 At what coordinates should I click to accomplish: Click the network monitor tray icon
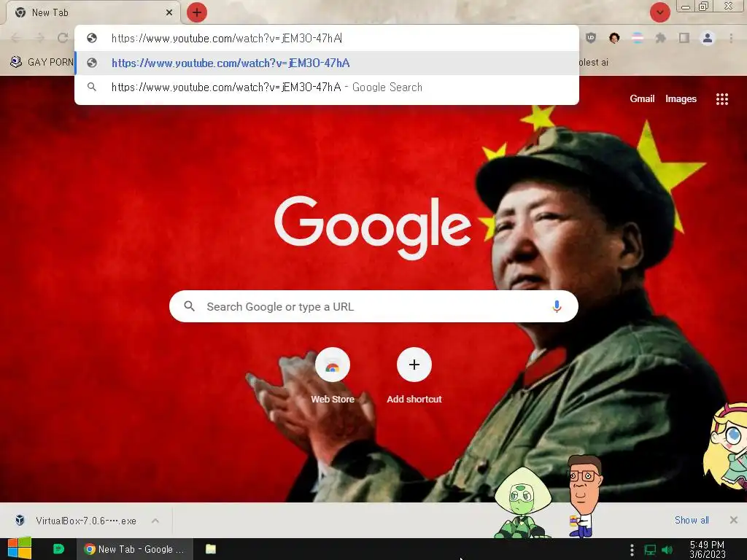[650, 550]
